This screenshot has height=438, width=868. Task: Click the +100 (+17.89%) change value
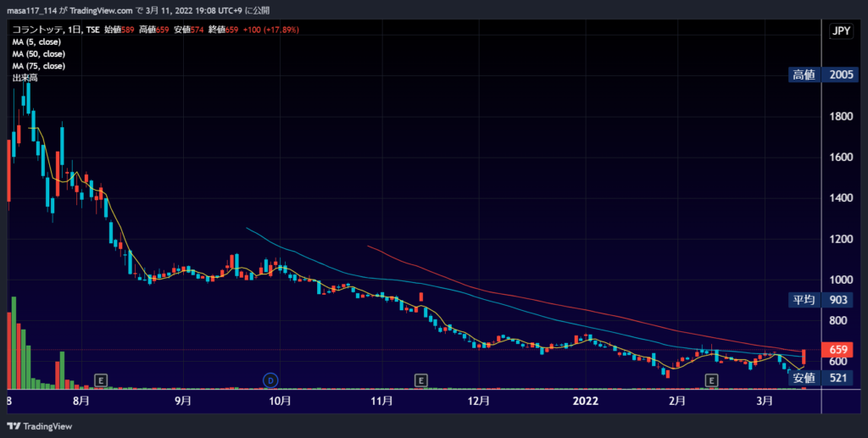coord(270,30)
